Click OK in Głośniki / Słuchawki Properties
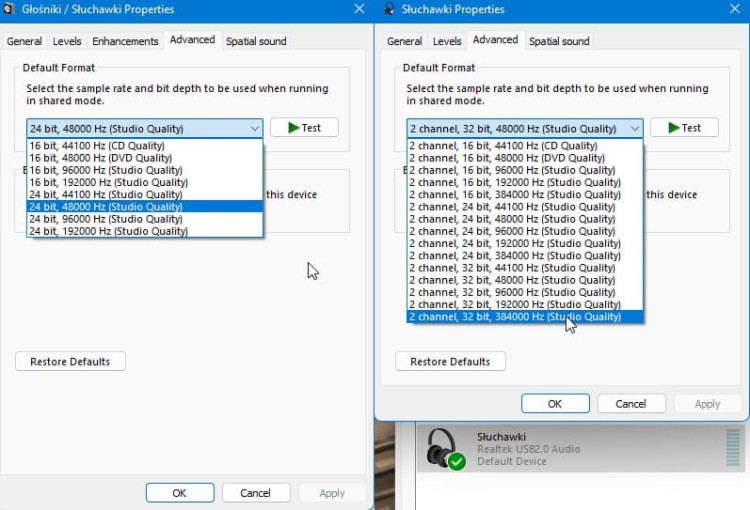 [x=180, y=493]
